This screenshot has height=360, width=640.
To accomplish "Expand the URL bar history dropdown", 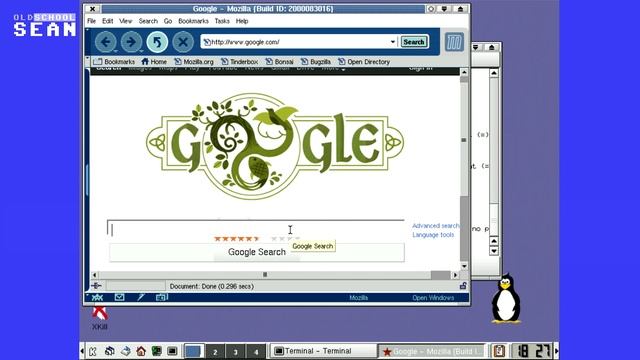I will pyautogui.click(x=393, y=42).
